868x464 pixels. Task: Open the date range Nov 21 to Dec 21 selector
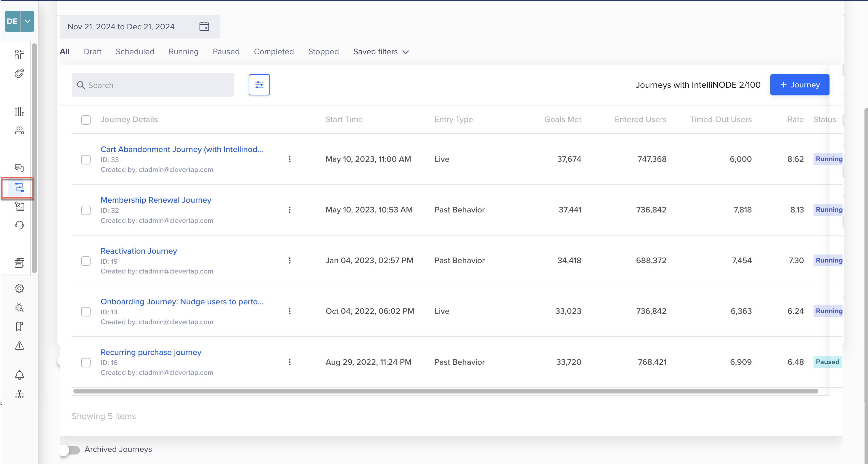(140, 27)
